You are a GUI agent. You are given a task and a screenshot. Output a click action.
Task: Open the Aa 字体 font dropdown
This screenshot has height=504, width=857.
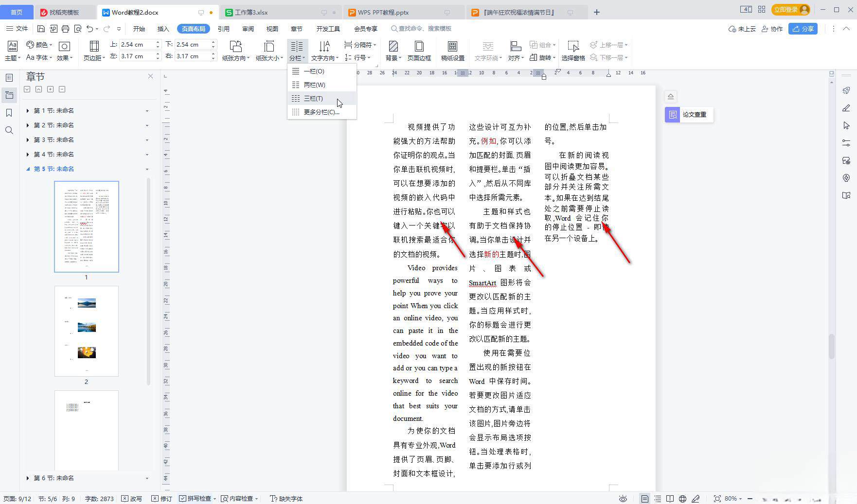point(39,57)
